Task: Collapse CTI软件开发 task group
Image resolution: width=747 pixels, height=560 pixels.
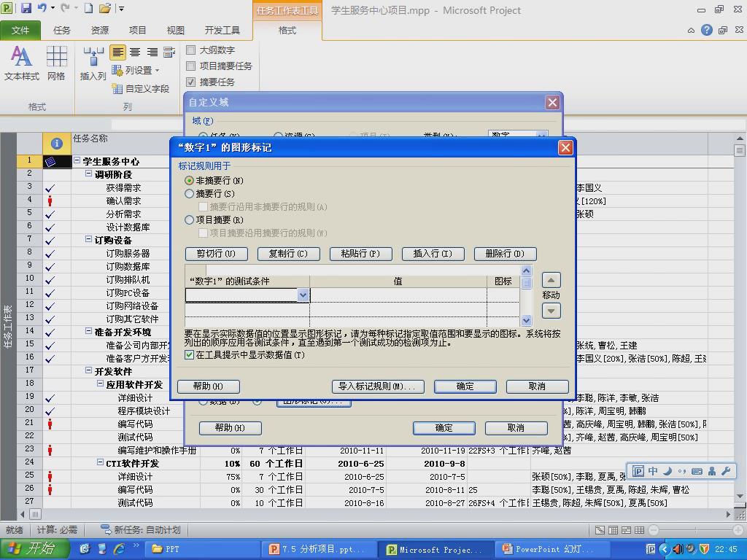Action: [x=100, y=462]
